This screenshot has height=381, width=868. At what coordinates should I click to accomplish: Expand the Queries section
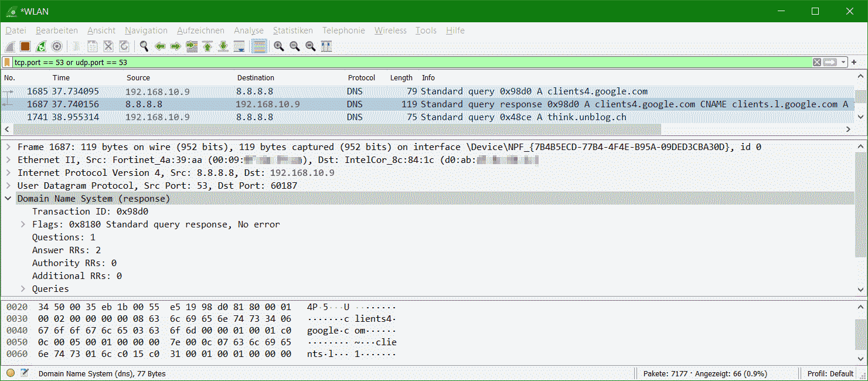(x=23, y=289)
